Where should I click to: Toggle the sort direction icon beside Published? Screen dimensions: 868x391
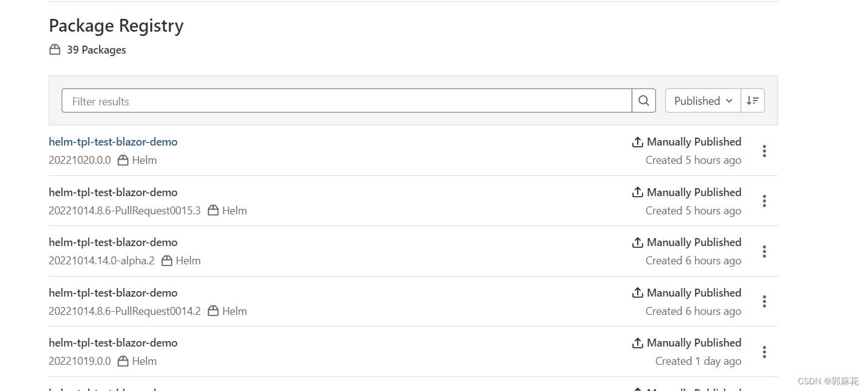752,100
